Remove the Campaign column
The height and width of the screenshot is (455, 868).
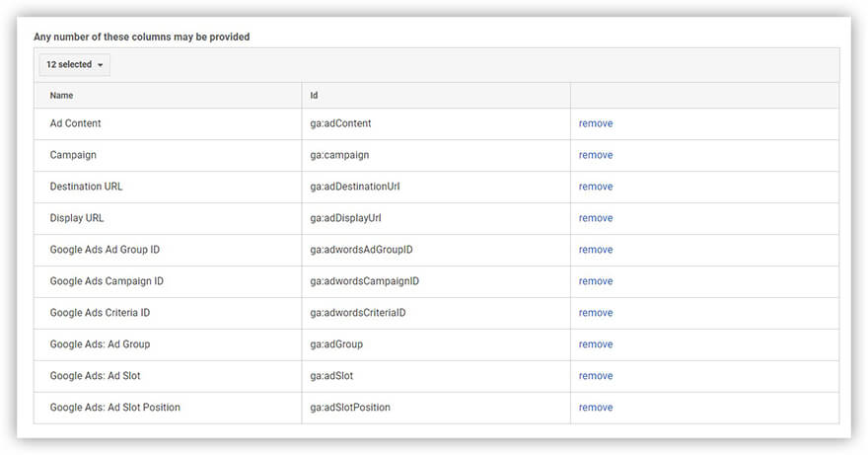click(x=595, y=155)
